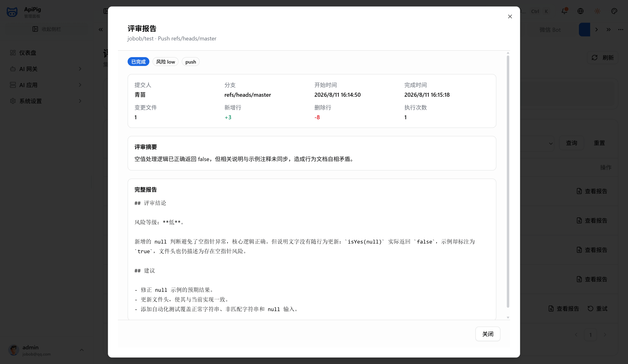
Task: Click the previous page arrow in pagination
Action: coord(576,335)
